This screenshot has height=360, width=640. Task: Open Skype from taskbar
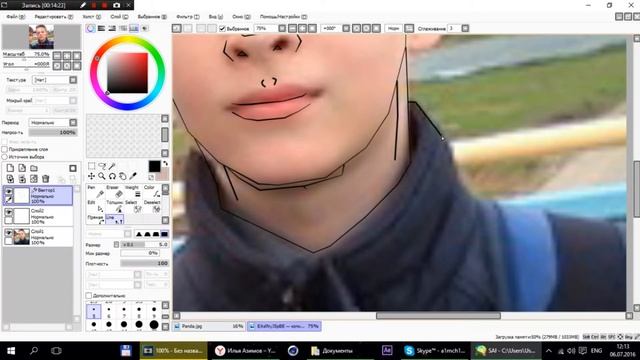[434, 351]
